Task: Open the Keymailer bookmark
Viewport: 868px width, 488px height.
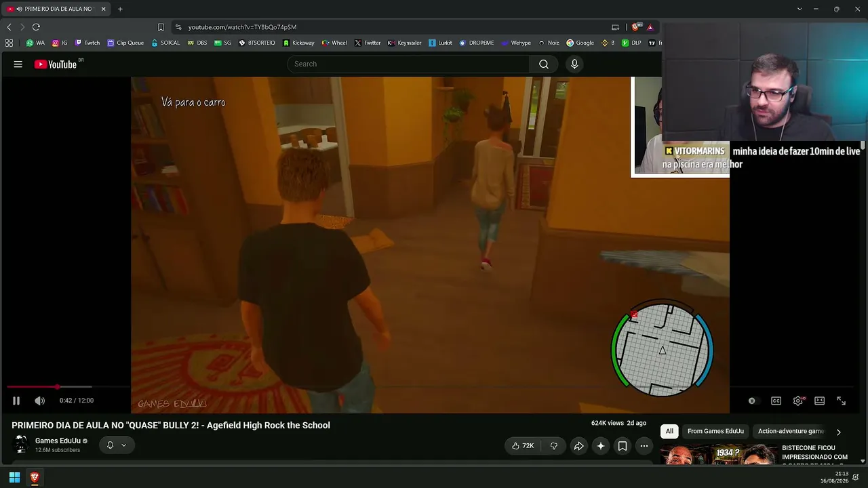Action: tap(405, 43)
